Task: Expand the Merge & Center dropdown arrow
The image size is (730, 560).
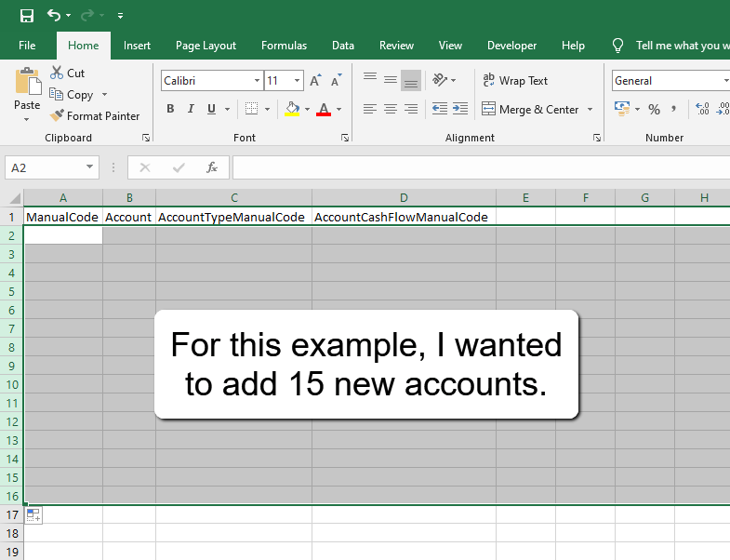Action: tap(589, 110)
